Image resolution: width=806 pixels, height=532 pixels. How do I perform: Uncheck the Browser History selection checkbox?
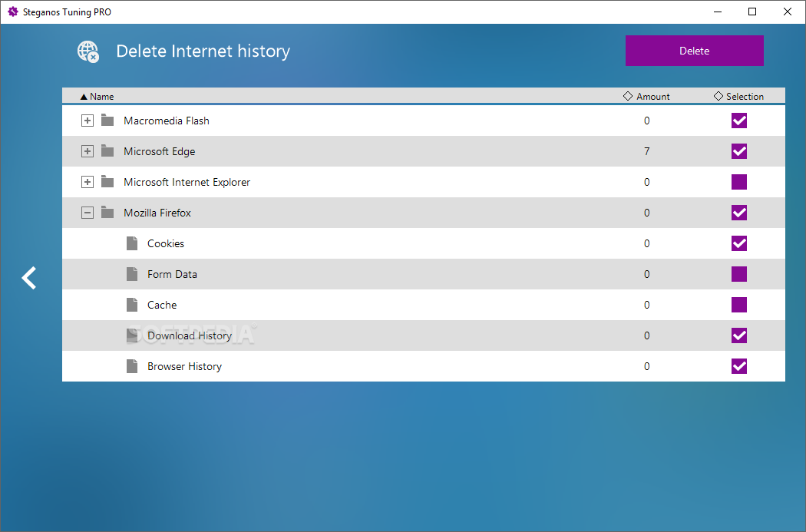tap(738, 366)
